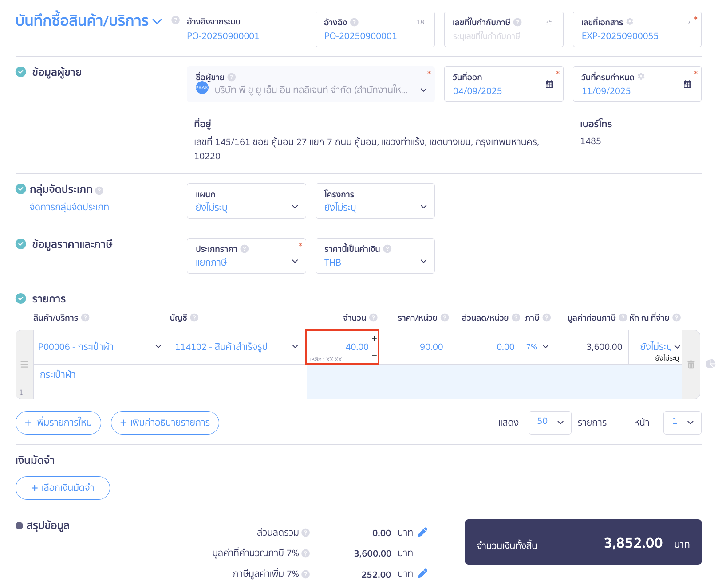The height and width of the screenshot is (588, 718).
Task: Click the pie chart icon beside item row
Action: (710, 364)
